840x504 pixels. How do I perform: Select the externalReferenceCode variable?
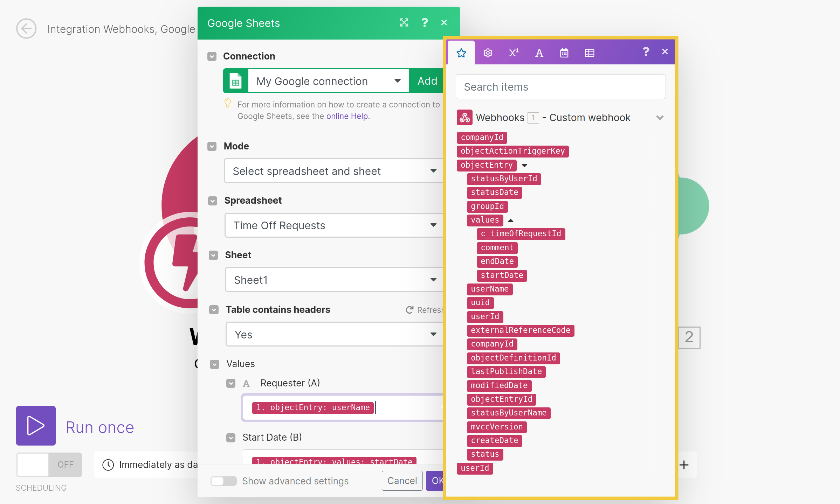click(x=521, y=330)
